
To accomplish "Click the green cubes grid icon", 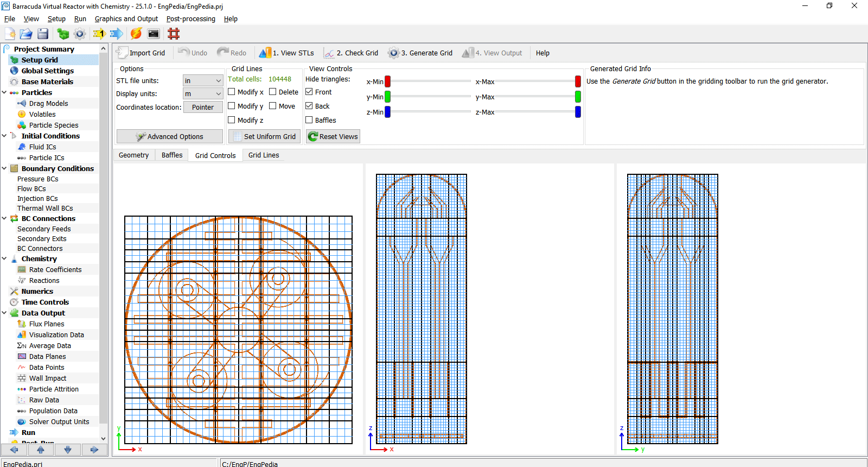I will (x=63, y=34).
